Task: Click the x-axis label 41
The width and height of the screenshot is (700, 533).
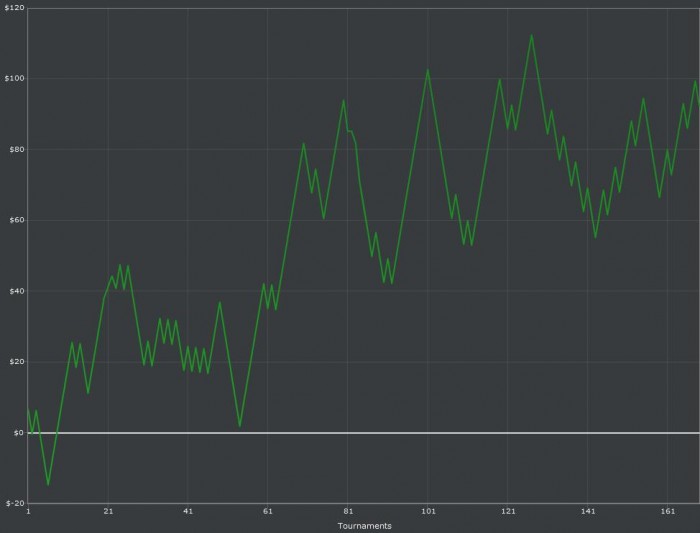Action: [x=188, y=511]
